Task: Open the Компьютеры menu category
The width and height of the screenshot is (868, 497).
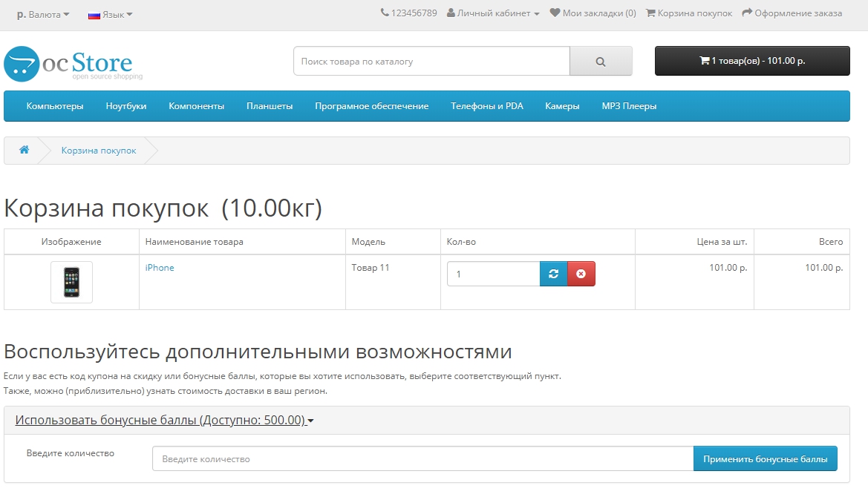Action: (55, 106)
